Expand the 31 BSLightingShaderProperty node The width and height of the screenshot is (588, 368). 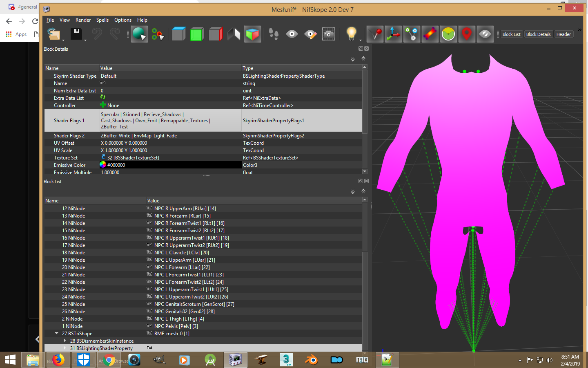tap(65, 348)
